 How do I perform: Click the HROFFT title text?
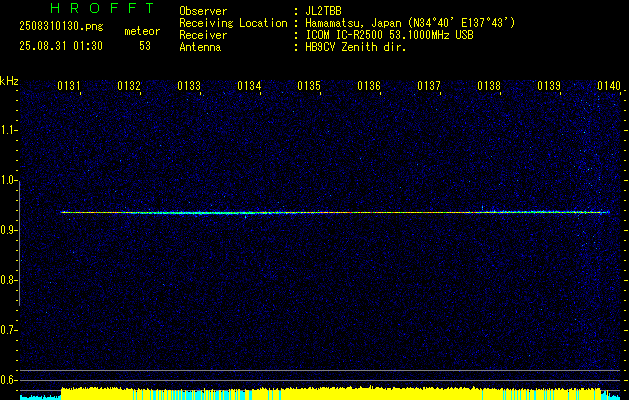(102, 8)
